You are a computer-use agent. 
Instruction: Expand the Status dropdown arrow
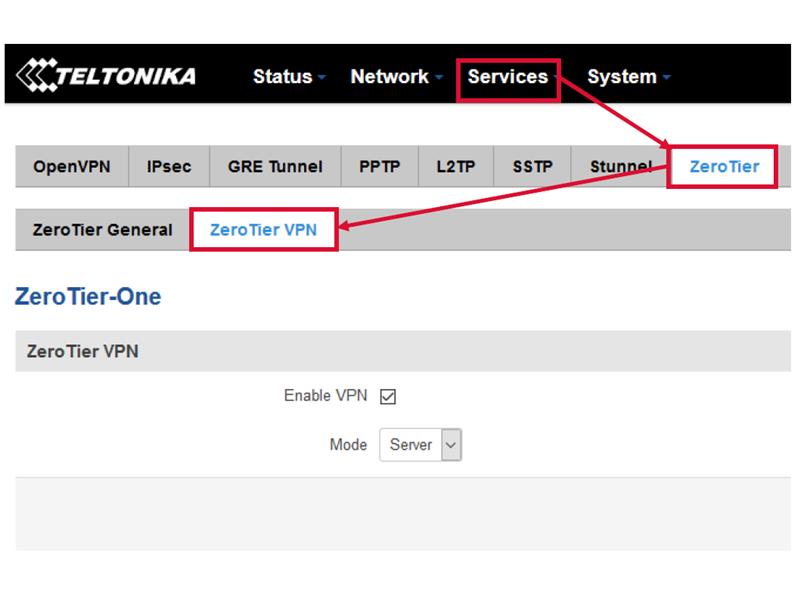pyautogui.click(x=321, y=78)
